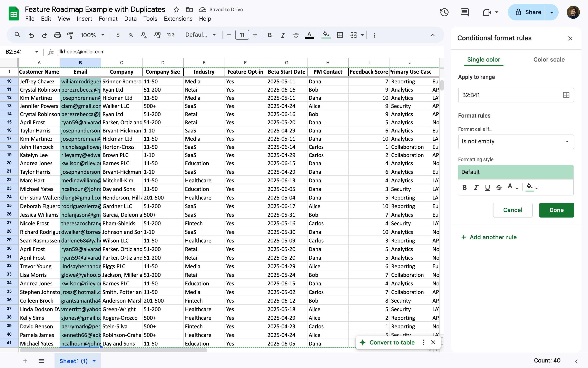Screen dimensions: 588x368
Task: Open the Format menu
Action: point(108,19)
